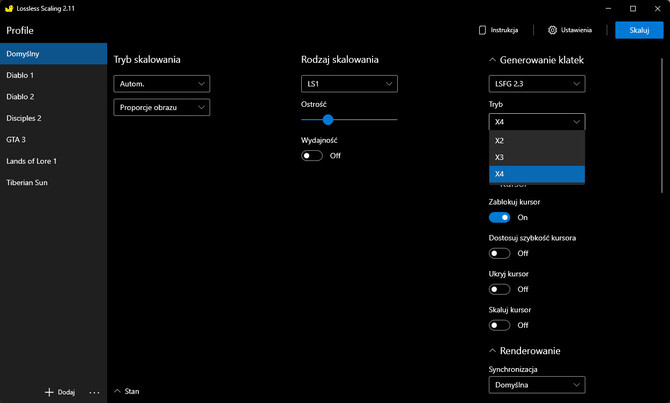
Task: Close the Lossless Scaling window
Action: [657, 8]
